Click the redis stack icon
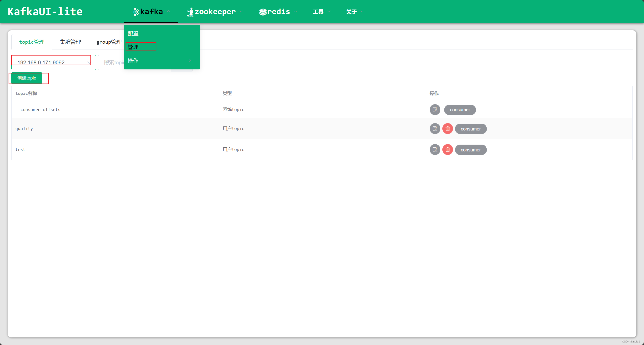Screen dimensions: 644x345 [x=263, y=12]
